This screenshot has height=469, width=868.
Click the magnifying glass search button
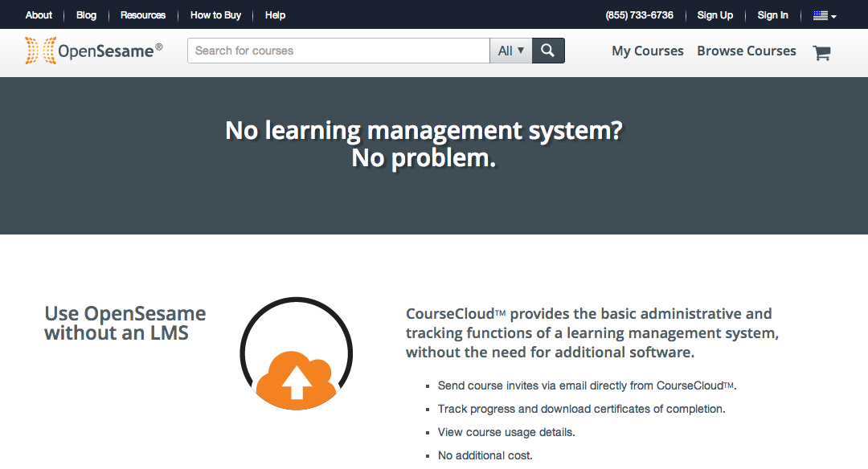pyautogui.click(x=547, y=51)
